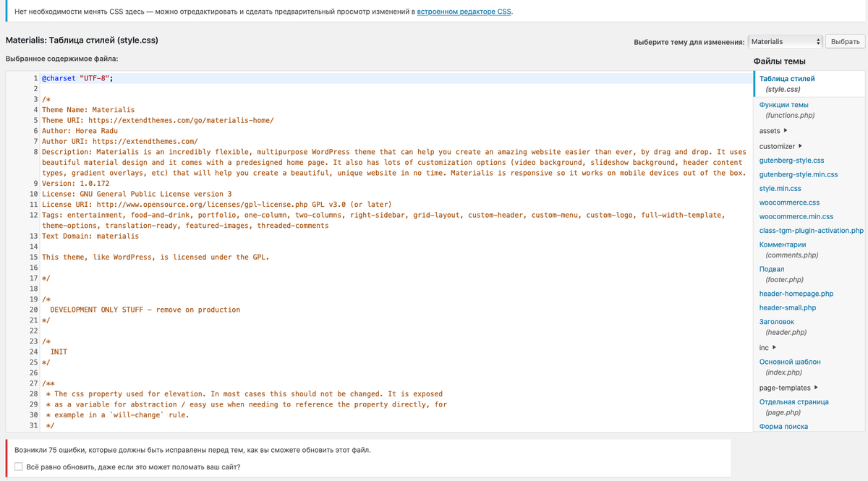Click the 'INIT' comment line

(59, 352)
